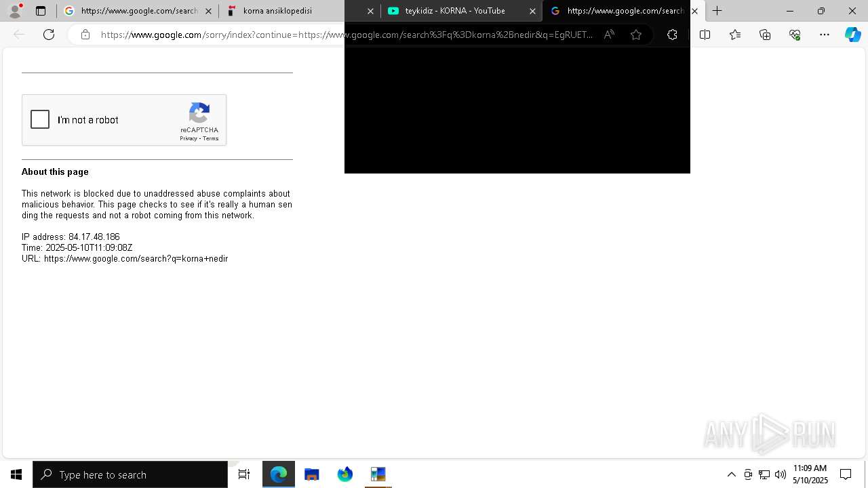Click the About this page heading
The height and width of the screenshot is (488, 868).
(55, 172)
